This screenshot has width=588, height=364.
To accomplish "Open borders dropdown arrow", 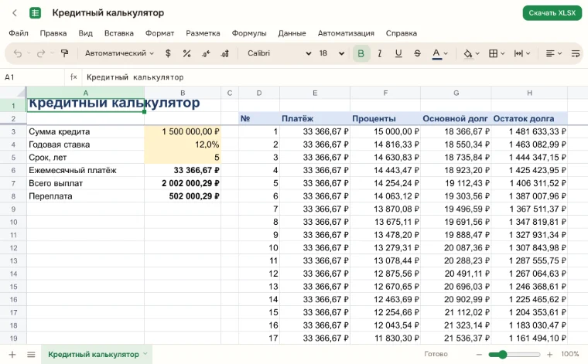I will (503, 53).
